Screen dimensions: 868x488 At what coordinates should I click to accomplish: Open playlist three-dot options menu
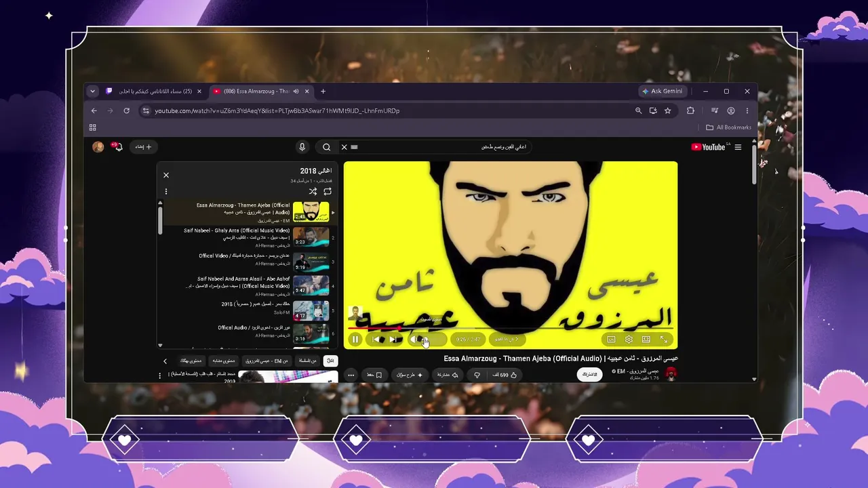(166, 192)
